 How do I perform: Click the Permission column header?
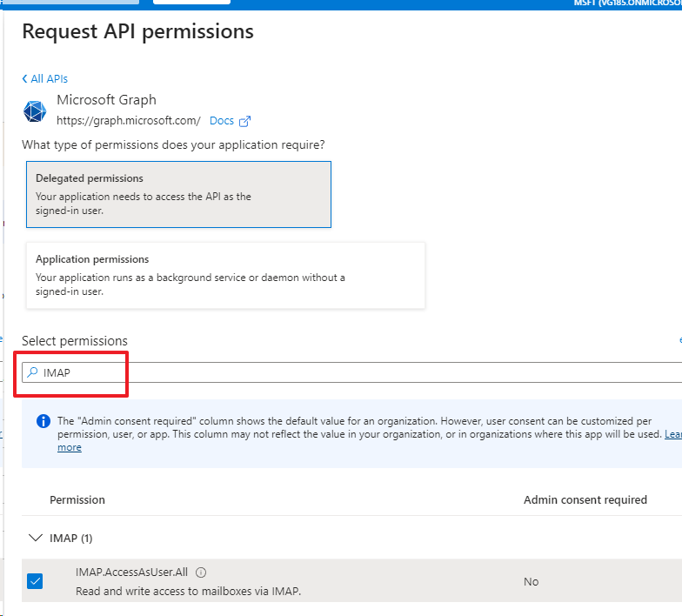pos(77,499)
